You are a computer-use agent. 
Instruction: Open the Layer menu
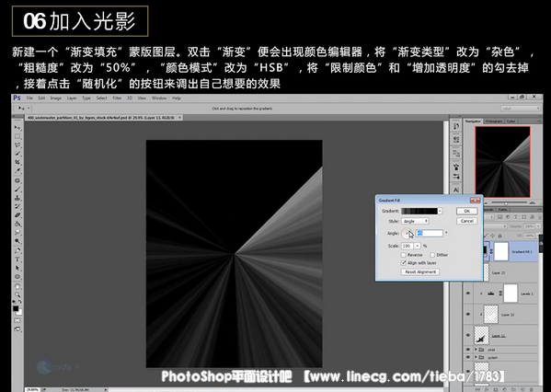click(72, 98)
